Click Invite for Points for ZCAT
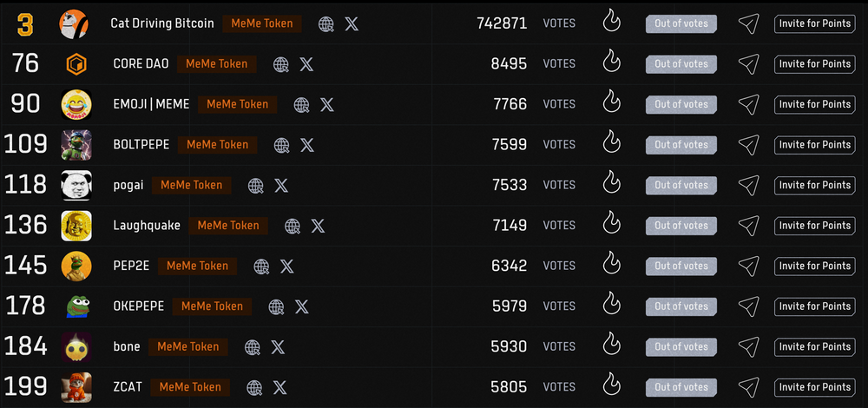868x408 pixels. click(815, 387)
